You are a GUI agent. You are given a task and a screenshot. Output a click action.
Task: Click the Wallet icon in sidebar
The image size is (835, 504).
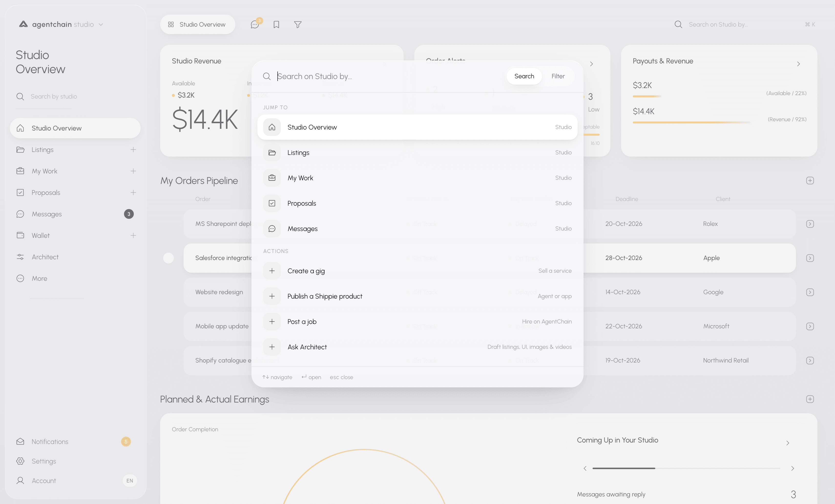pos(20,235)
